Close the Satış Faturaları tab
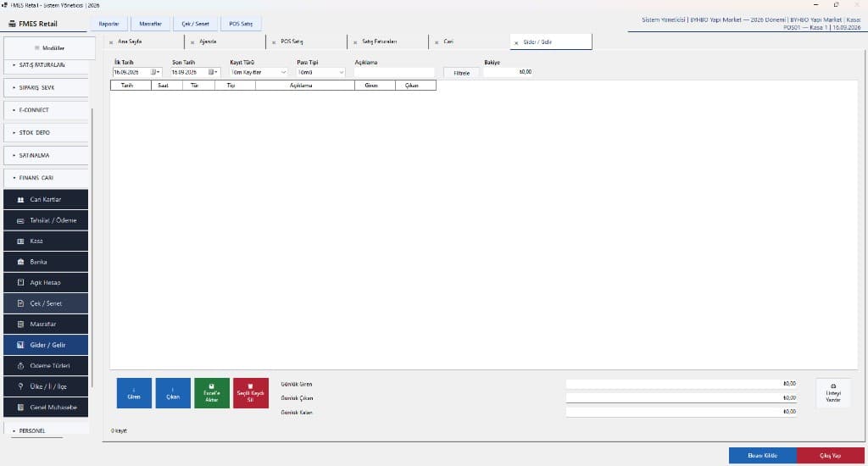 coord(355,42)
